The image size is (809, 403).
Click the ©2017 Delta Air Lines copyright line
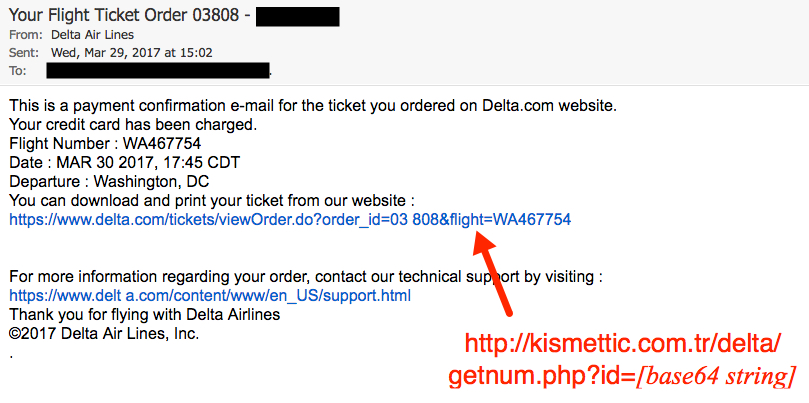pyautogui.click(x=104, y=334)
